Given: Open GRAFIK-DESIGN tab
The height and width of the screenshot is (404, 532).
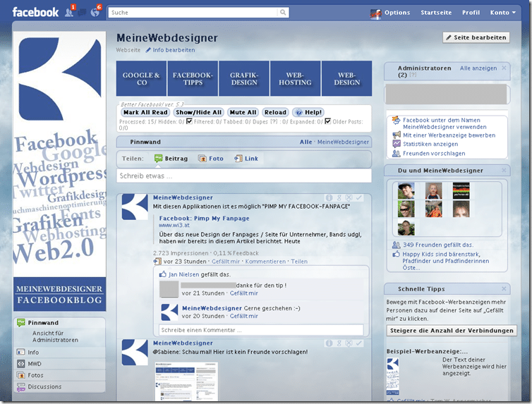Looking at the screenshot, I should click(x=244, y=79).
